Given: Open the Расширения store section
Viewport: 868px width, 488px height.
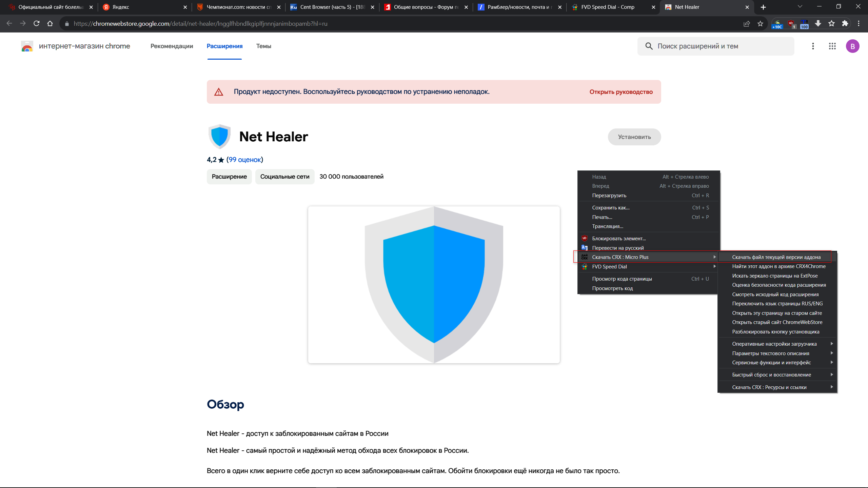Looking at the screenshot, I should click(224, 46).
